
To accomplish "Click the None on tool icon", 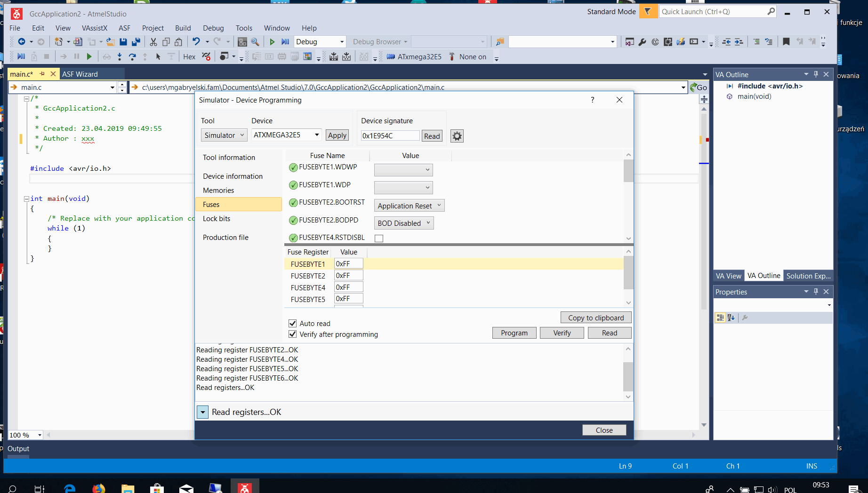I will click(x=452, y=57).
